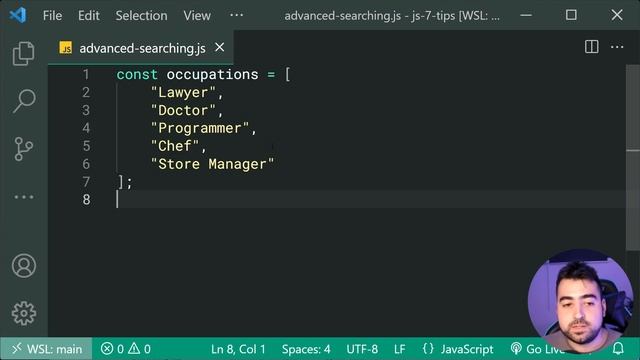640x360 pixels.
Task: Select JavaScript language mode
Action: pos(458,349)
